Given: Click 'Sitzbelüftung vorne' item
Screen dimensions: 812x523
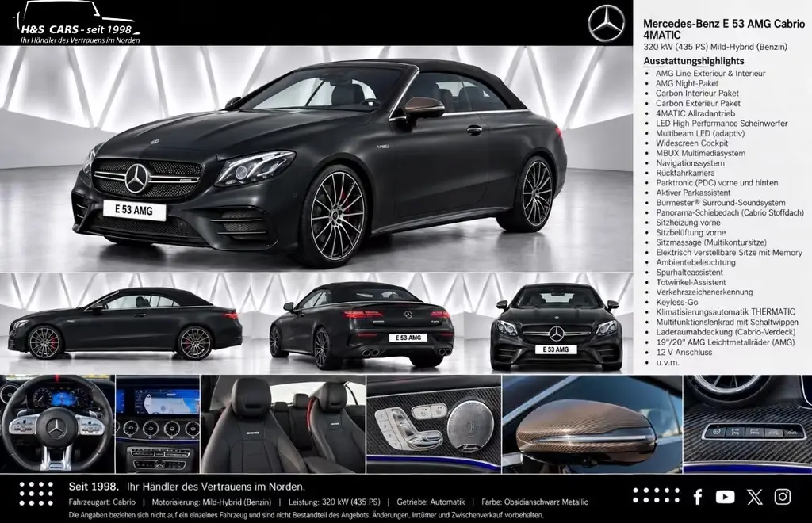Looking at the screenshot, I should pyautogui.click(x=691, y=232).
